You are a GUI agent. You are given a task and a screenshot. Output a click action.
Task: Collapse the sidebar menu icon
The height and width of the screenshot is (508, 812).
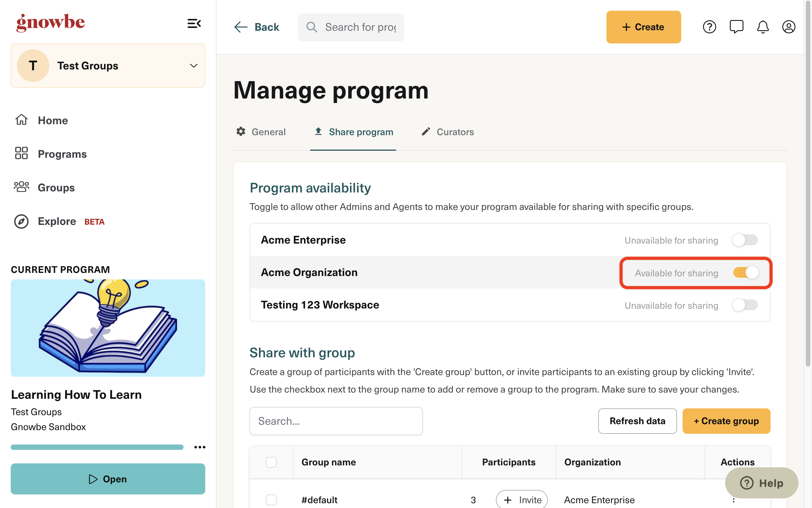[194, 23]
